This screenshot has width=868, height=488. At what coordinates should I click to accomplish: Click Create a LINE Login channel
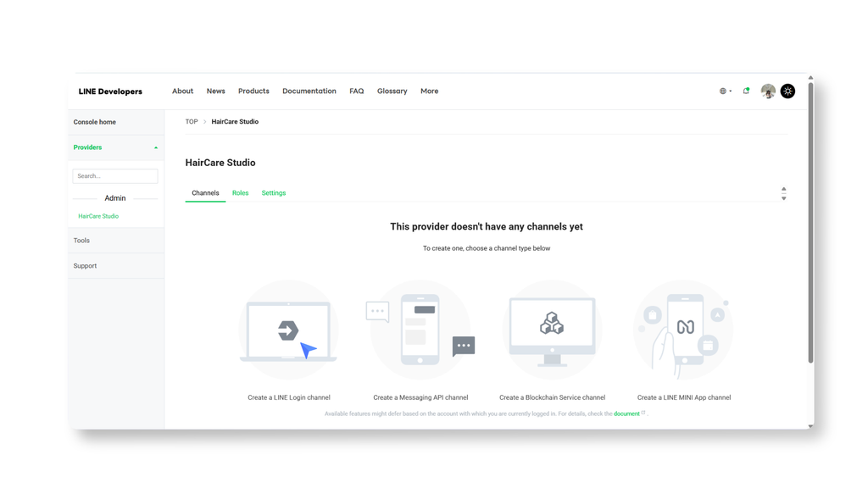tap(289, 398)
